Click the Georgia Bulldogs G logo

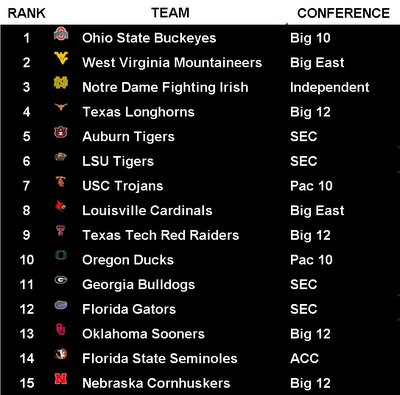click(61, 280)
